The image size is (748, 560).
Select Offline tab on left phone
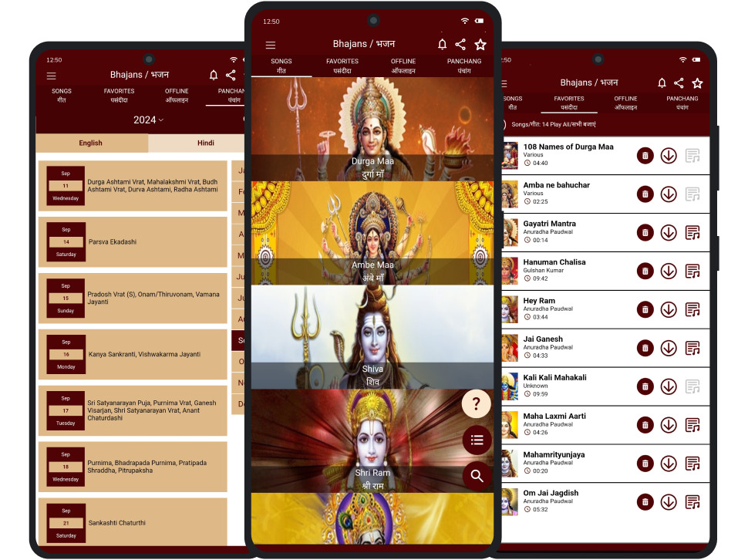[177, 96]
